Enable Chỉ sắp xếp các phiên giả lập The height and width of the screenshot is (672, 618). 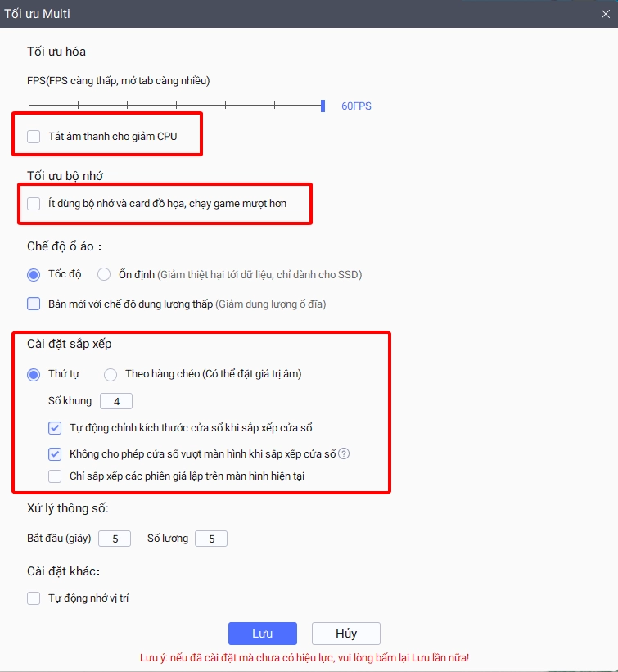55,476
